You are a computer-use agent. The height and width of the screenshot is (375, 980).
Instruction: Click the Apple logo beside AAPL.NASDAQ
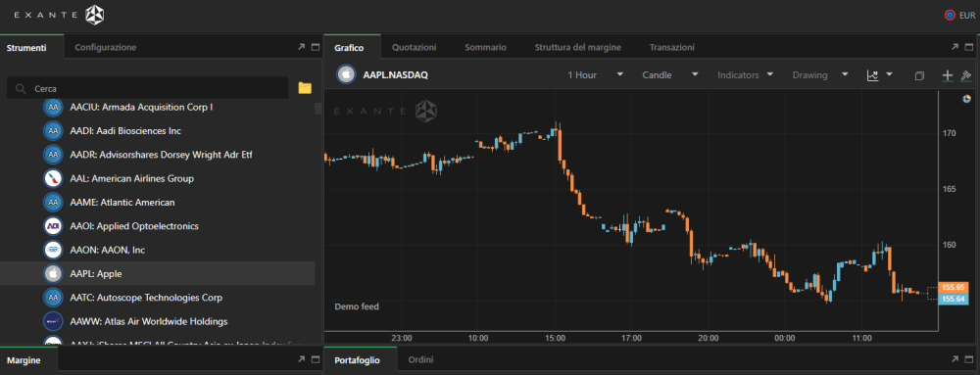tap(346, 74)
